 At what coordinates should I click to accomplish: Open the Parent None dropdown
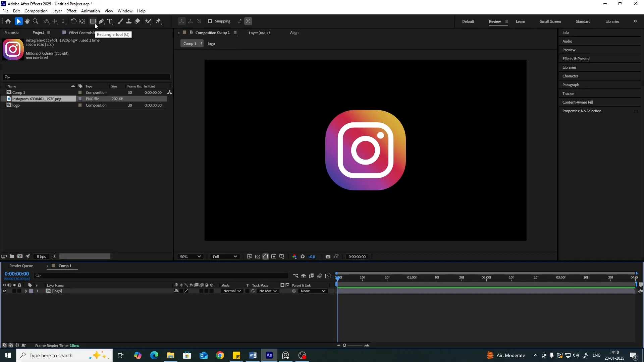[x=313, y=291]
